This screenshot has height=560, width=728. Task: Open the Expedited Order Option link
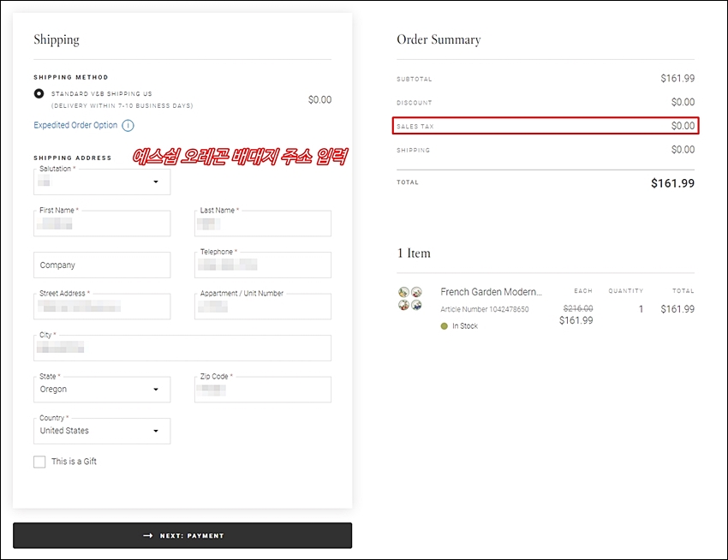(75, 125)
